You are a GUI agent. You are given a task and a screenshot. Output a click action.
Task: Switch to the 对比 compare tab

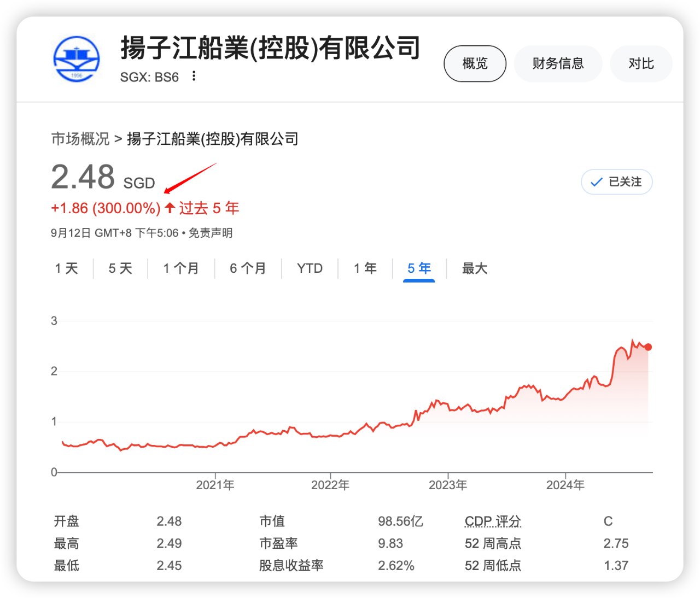coord(641,63)
